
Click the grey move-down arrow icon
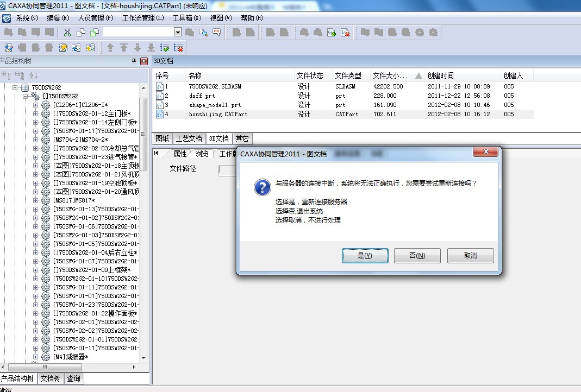(138, 48)
